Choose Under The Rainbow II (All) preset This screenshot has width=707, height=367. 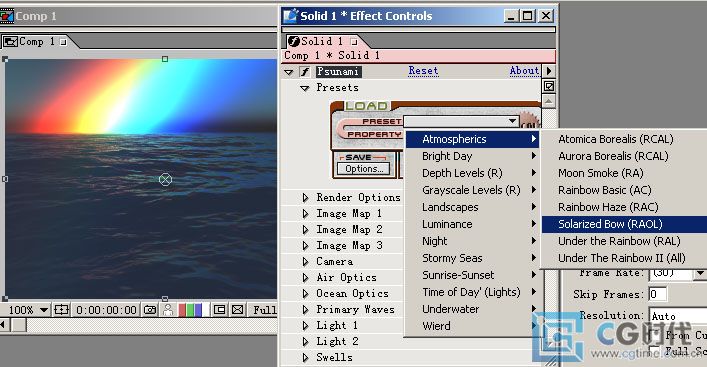click(x=624, y=258)
